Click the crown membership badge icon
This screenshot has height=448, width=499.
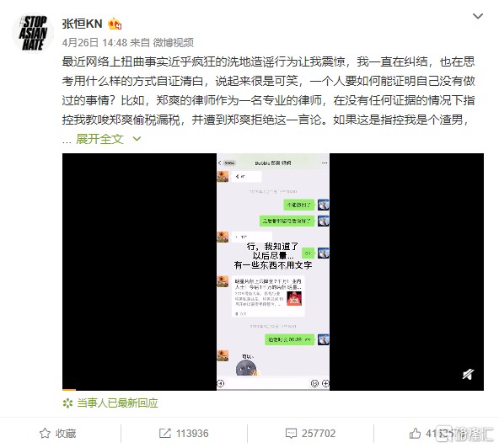(x=115, y=24)
